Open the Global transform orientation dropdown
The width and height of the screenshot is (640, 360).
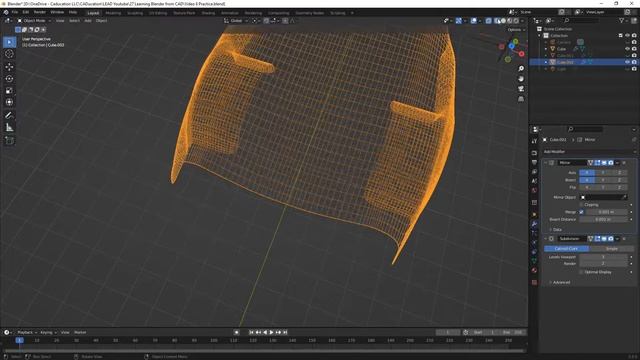236,20
